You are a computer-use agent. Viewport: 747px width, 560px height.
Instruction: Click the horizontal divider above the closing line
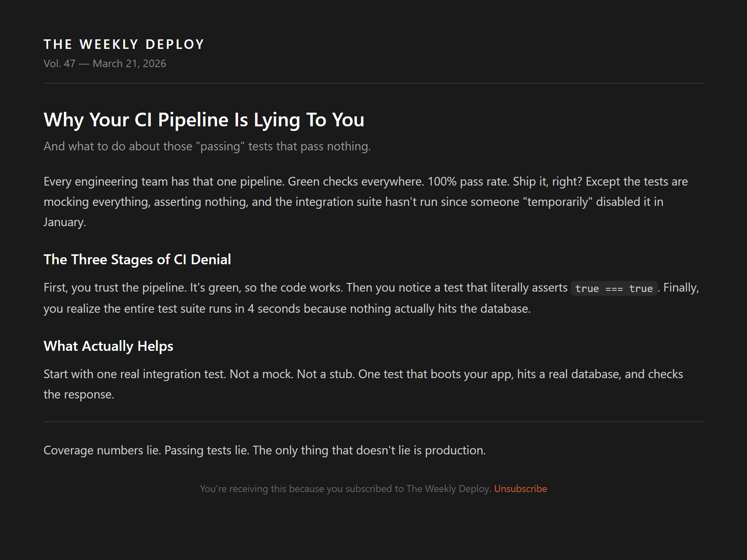coord(373,422)
